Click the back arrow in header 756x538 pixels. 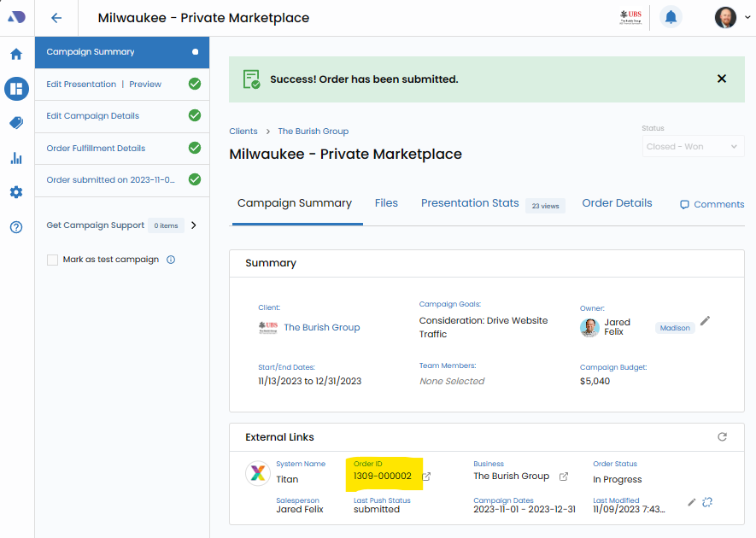[x=56, y=18]
